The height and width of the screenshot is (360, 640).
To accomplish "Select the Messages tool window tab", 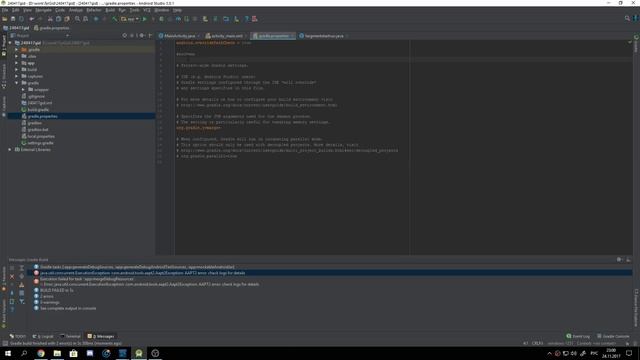I will click(101, 336).
